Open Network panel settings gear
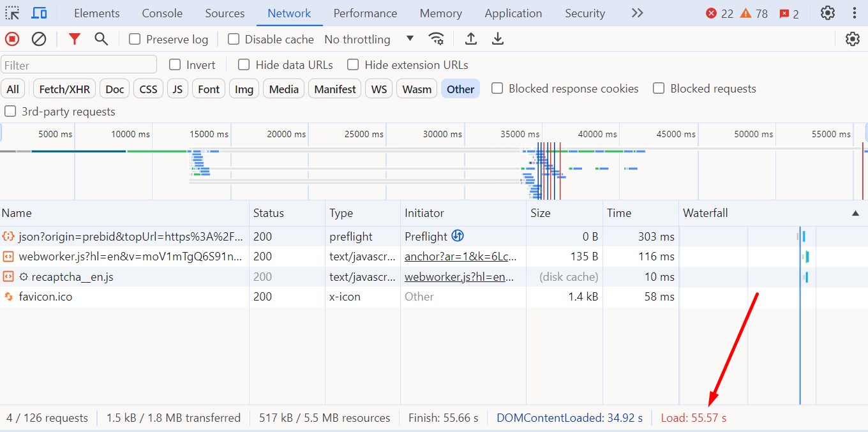 [x=853, y=39]
